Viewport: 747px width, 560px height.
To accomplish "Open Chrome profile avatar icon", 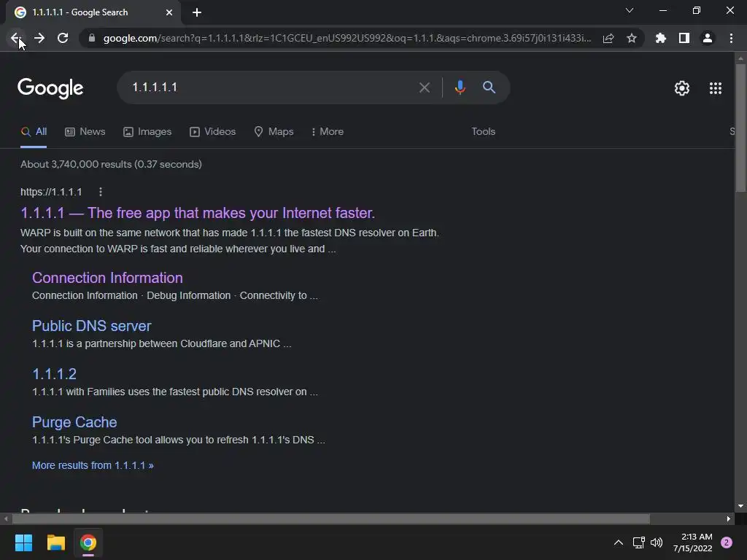I will 708,38.
